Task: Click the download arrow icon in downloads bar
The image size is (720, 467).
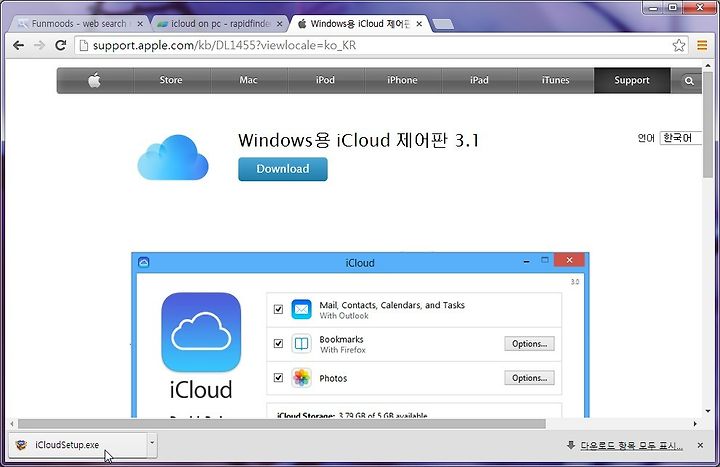Action: pyautogui.click(x=571, y=444)
